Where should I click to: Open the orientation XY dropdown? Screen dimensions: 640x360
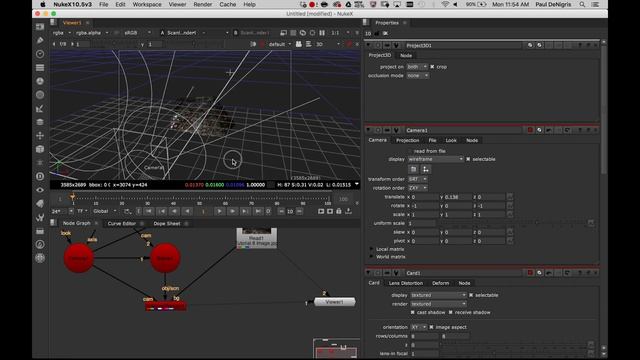419,327
